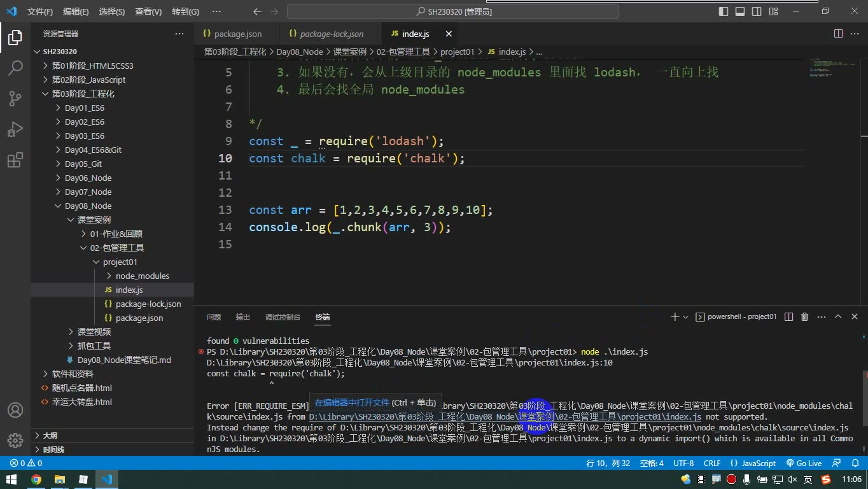Close the index.js editor tab
This screenshot has width=868, height=489.
[x=449, y=34]
